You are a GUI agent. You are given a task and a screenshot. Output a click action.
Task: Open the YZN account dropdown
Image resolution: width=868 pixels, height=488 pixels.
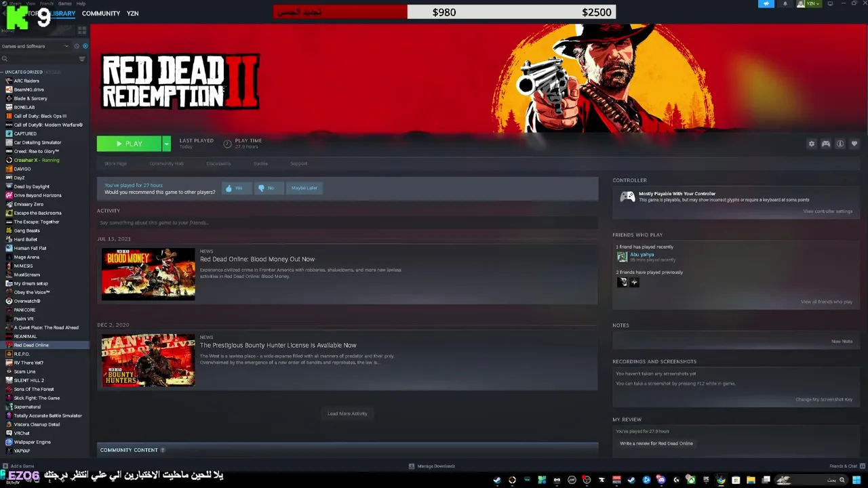808,3
